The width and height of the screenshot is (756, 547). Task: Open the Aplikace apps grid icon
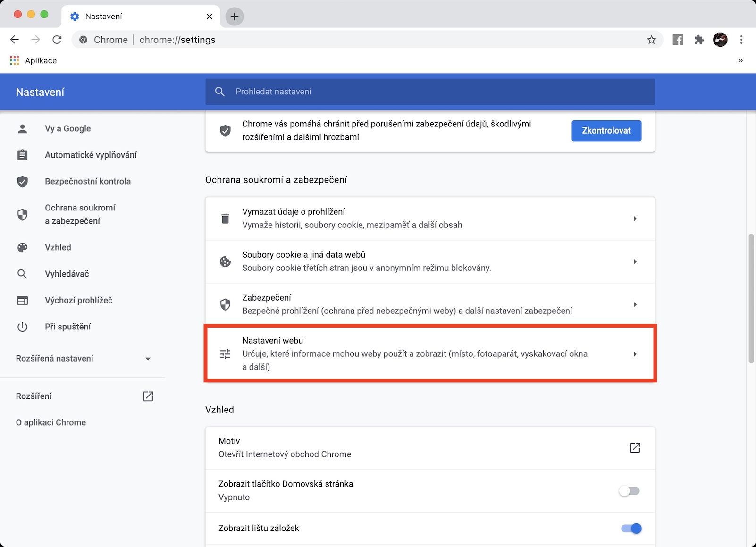coord(15,60)
